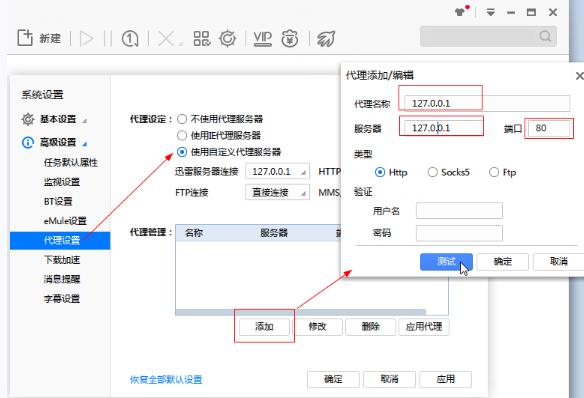Click the 应用代理 button

point(424,327)
